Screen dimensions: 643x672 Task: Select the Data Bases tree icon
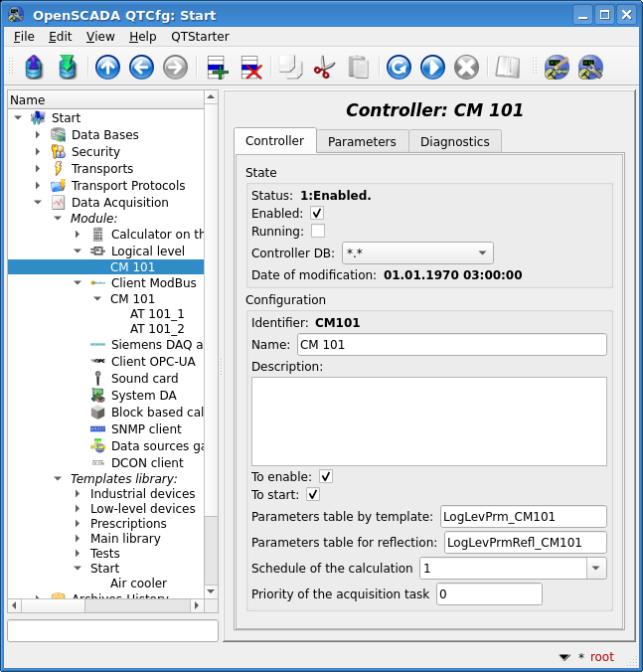coord(58,134)
